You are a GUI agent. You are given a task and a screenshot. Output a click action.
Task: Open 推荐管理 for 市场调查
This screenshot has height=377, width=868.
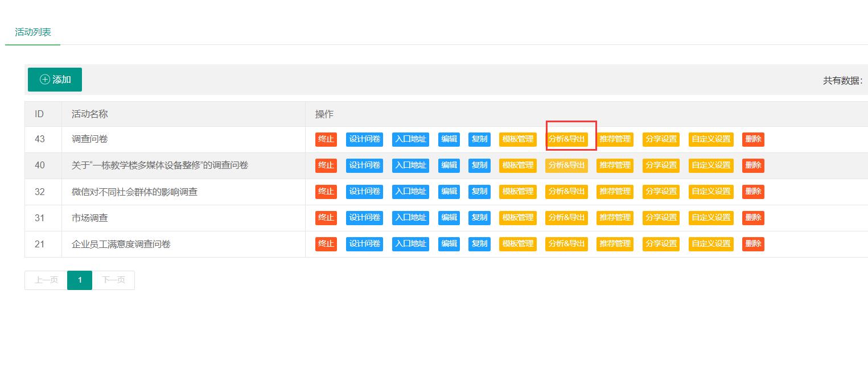tap(615, 218)
